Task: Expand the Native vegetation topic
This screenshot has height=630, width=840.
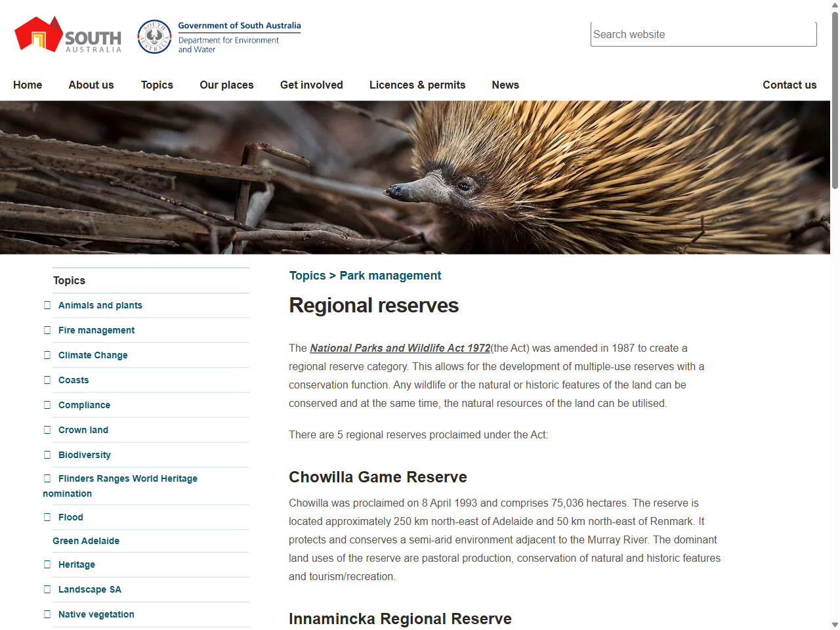Action: click(x=47, y=614)
